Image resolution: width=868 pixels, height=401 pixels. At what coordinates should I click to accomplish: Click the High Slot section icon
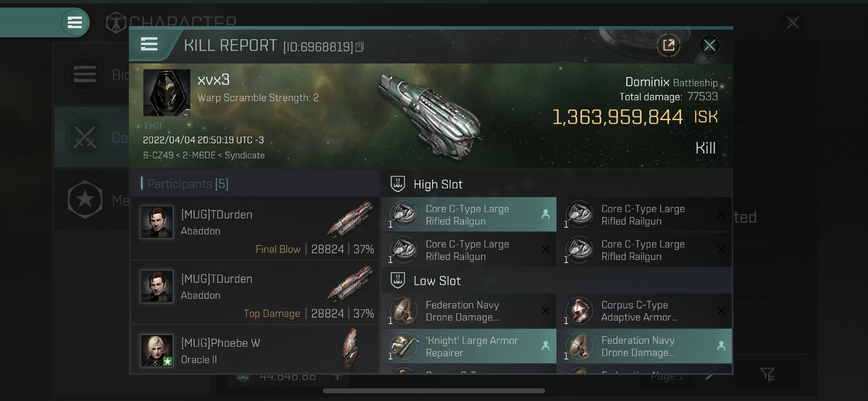pos(398,184)
